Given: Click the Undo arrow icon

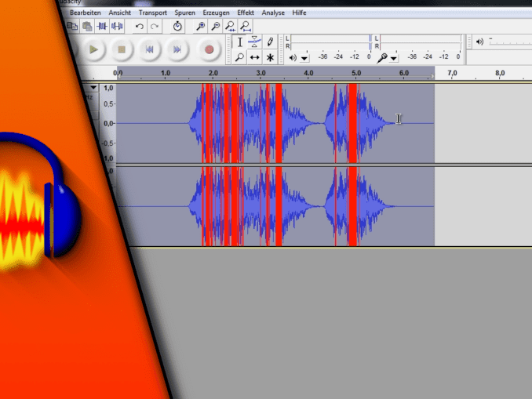Looking at the screenshot, I should [140, 26].
